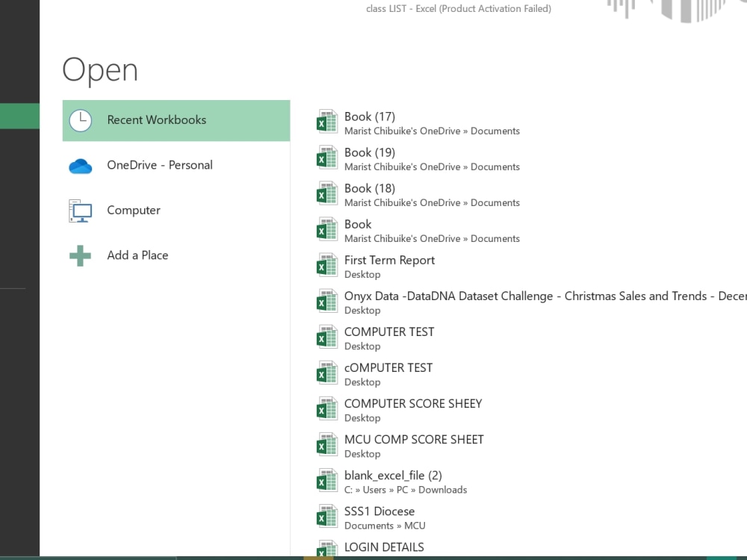Open MCU COMP SCORE SHEET workbook
This screenshot has height=560, width=747.
click(x=414, y=440)
